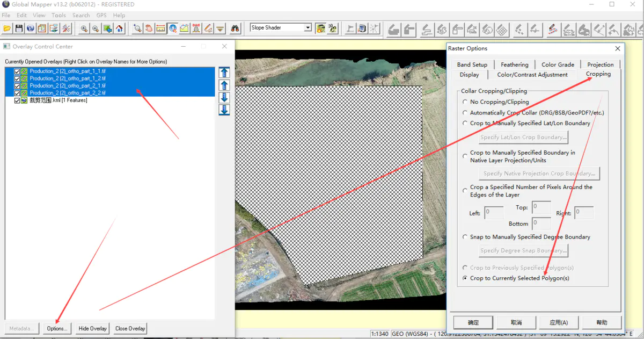Click the Zoom Out magnifier icon

[x=96, y=28]
